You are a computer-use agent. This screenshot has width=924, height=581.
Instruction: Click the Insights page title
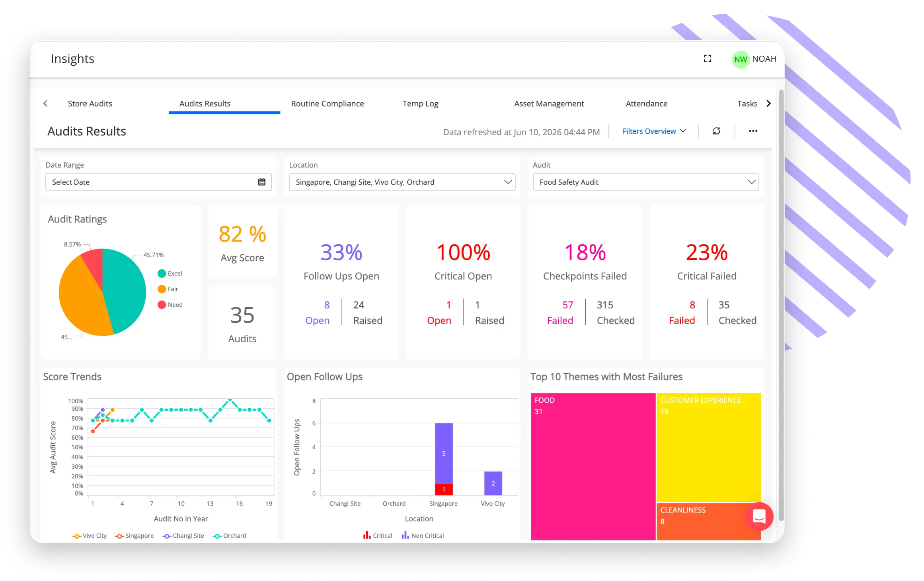pos(72,59)
